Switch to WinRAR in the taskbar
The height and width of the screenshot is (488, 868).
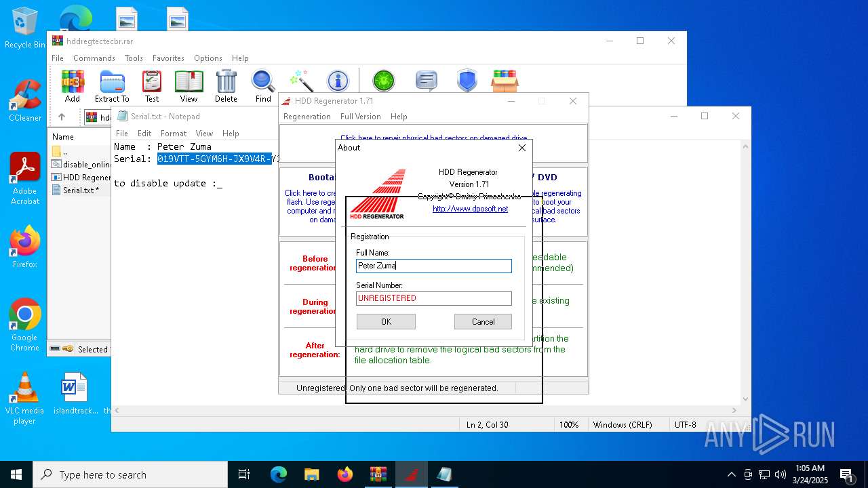[x=378, y=474]
